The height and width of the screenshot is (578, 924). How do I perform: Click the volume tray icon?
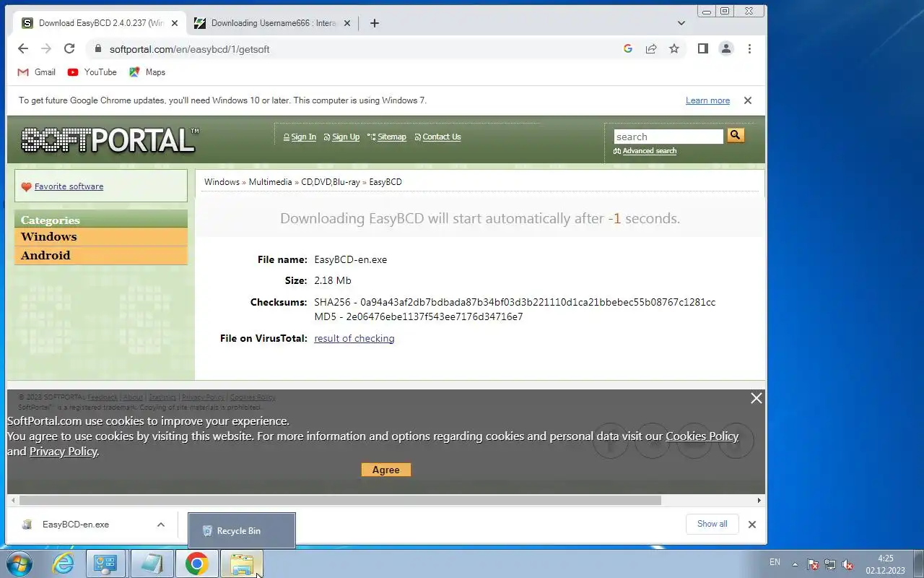[x=848, y=564]
